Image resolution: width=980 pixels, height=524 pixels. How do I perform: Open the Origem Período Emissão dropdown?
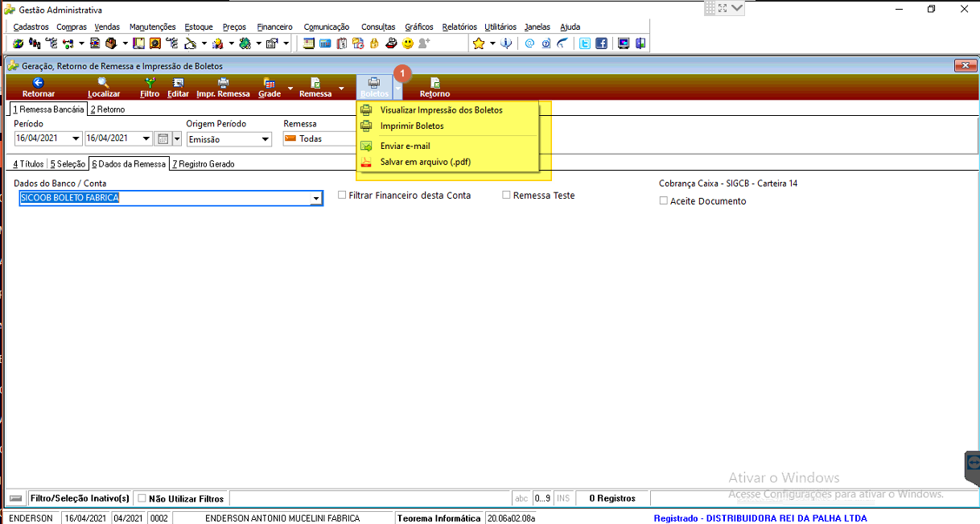[x=266, y=138]
